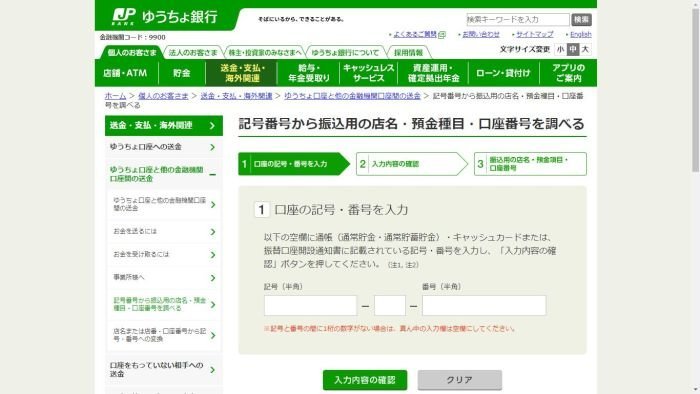Open お金を送るには sidebar item
700x394 pixels.
pyautogui.click(x=164, y=231)
